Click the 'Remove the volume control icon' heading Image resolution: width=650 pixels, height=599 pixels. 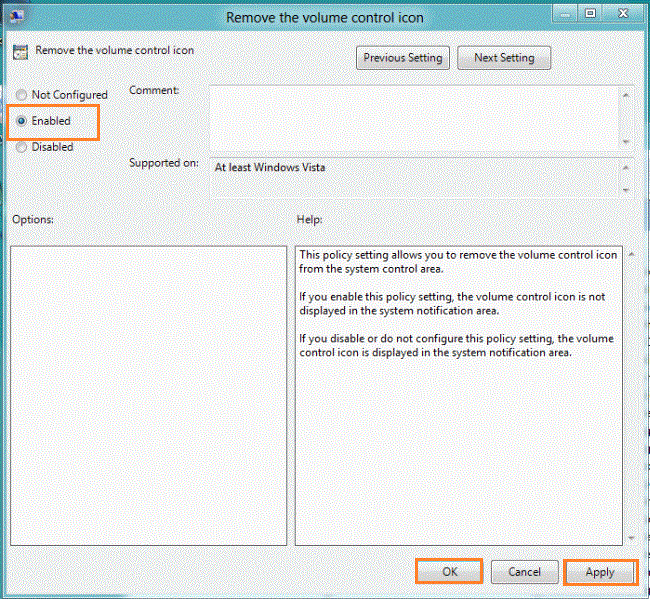click(114, 51)
